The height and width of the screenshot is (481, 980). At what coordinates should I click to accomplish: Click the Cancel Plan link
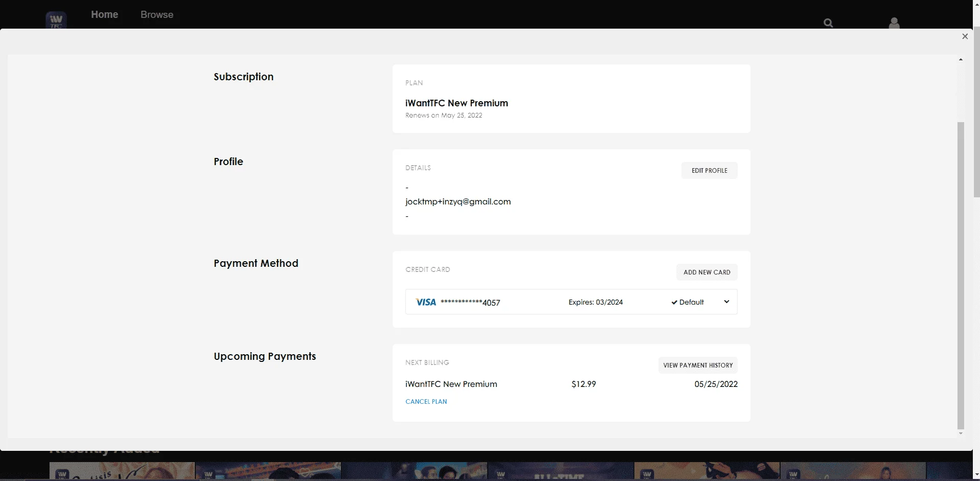pyautogui.click(x=426, y=401)
